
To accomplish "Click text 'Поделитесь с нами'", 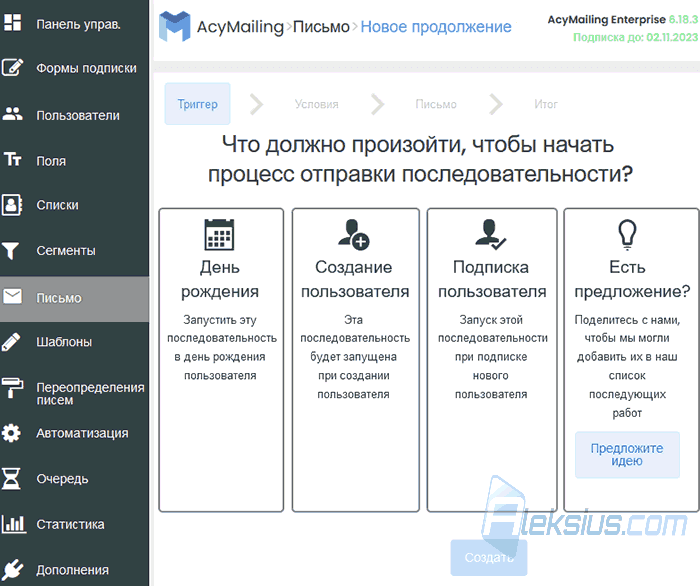I will (x=627, y=320).
